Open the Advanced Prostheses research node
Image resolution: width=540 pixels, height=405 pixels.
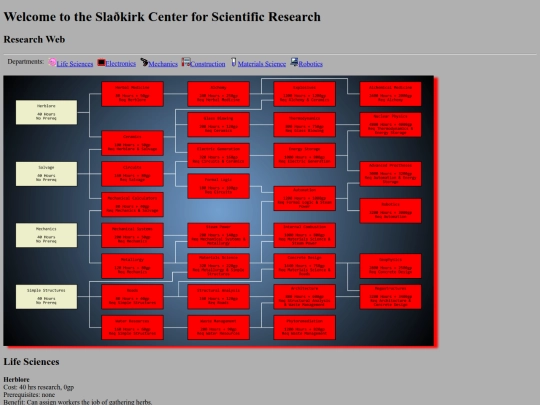coord(391,174)
